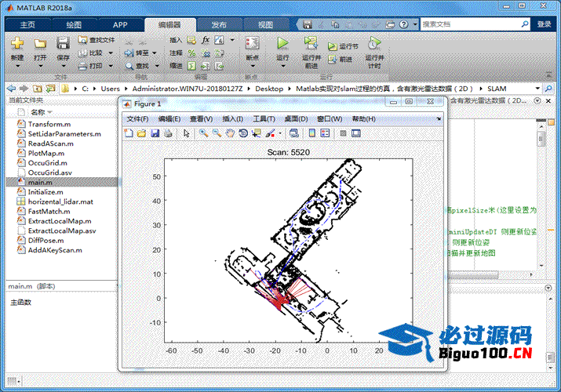Click the 名称 (Name) column header
Image resolution: width=561 pixels, height=392 pixels.
point(38,112)
